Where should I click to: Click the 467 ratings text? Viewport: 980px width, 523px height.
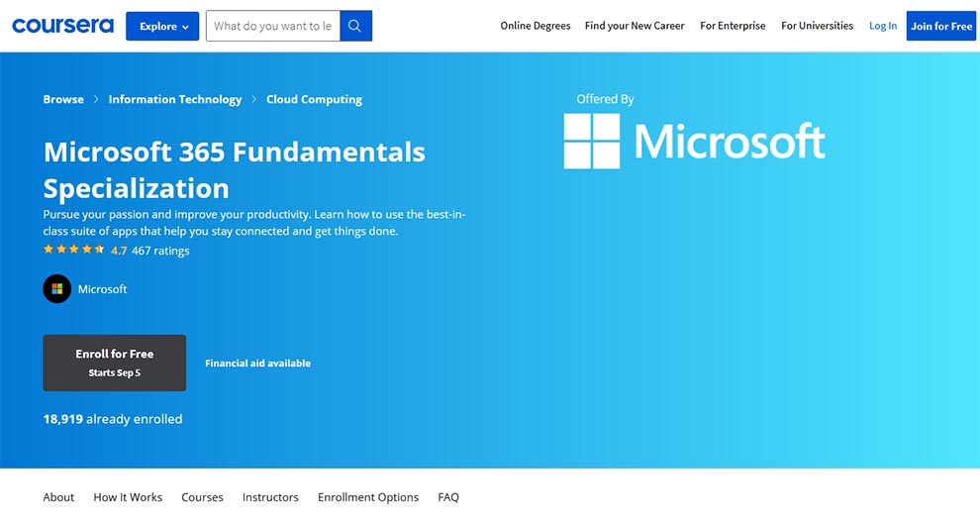click(x=160, y=251)
